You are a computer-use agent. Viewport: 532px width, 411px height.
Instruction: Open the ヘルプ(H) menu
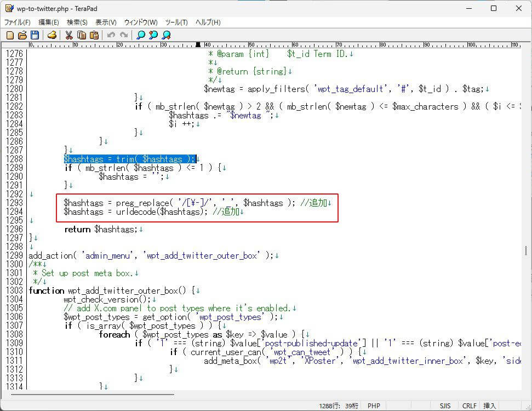click(x=208, y=22)
